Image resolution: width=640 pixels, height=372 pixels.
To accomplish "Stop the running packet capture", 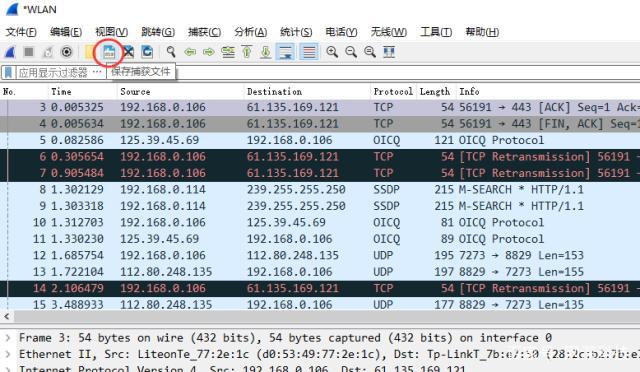I will (29, 52).
